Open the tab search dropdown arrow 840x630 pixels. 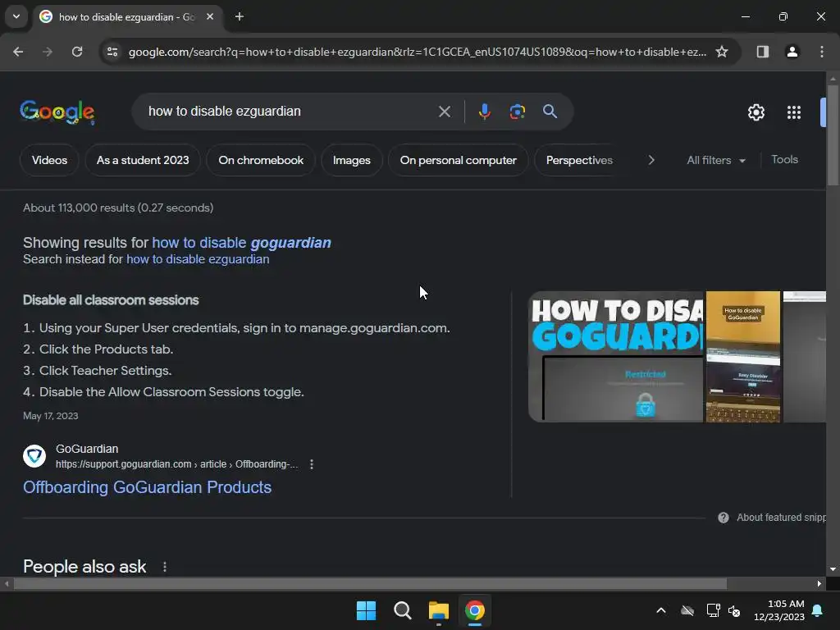point(16,16)
